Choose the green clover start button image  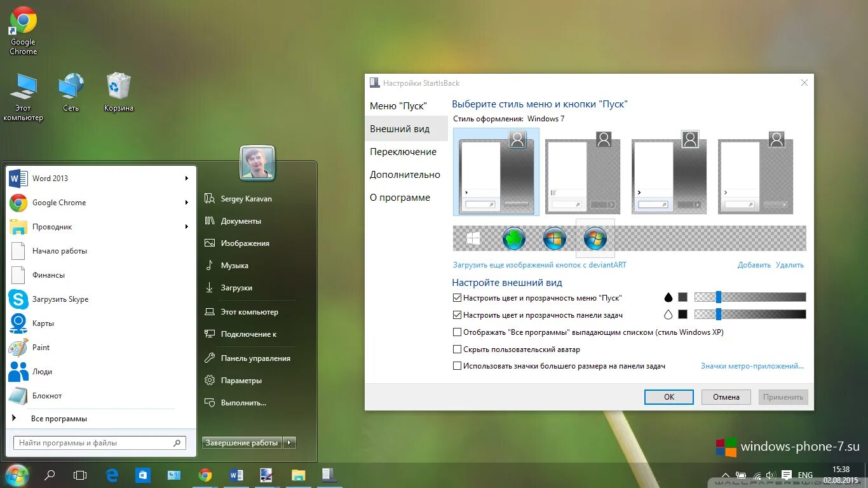(513, 239)
